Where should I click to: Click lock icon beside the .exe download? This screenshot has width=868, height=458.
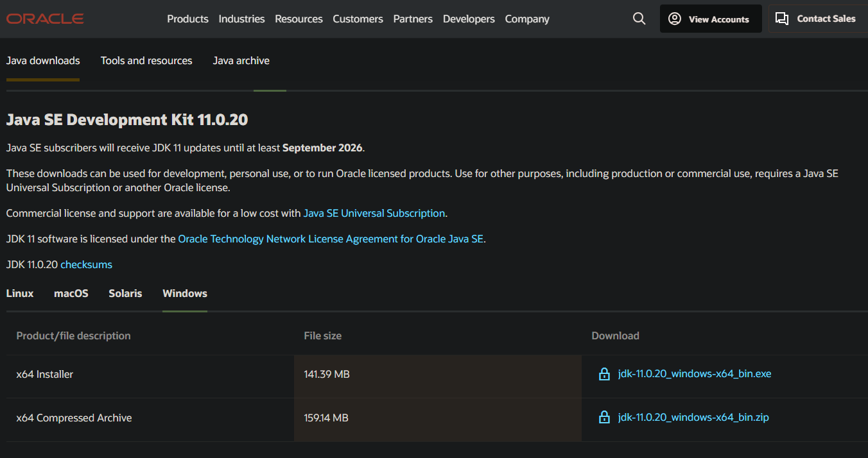604,374
